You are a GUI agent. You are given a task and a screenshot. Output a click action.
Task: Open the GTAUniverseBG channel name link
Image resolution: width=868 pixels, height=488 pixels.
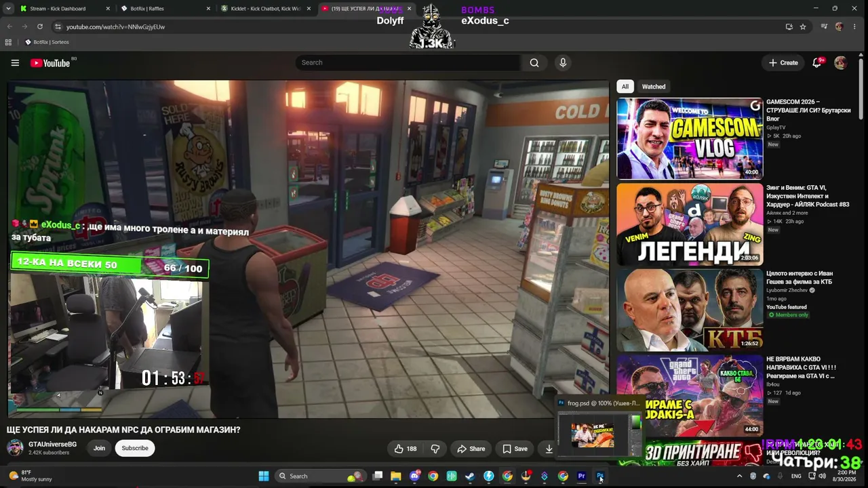coord(52,445)
